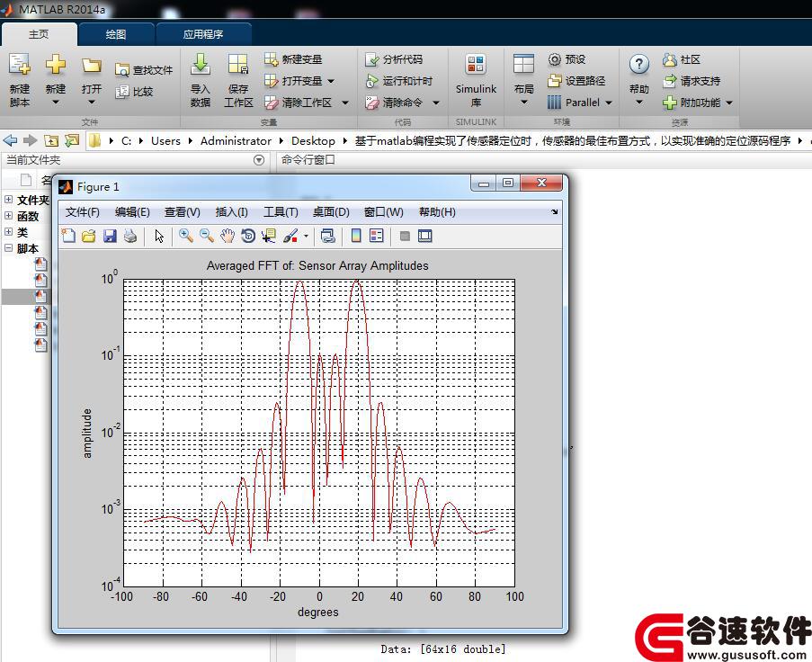Screen dimensions: 812x662
Task: Click the New Script (新建脚本) icon
Action: 20,65
